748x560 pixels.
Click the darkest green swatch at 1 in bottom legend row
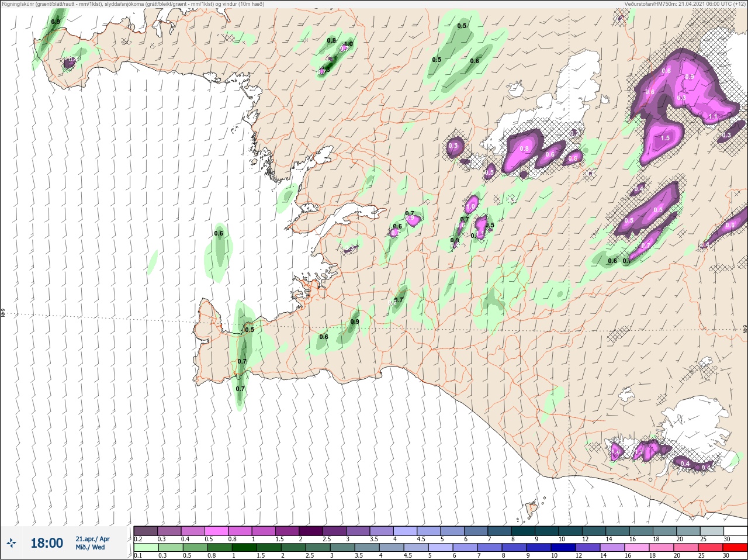pos(243,548)
